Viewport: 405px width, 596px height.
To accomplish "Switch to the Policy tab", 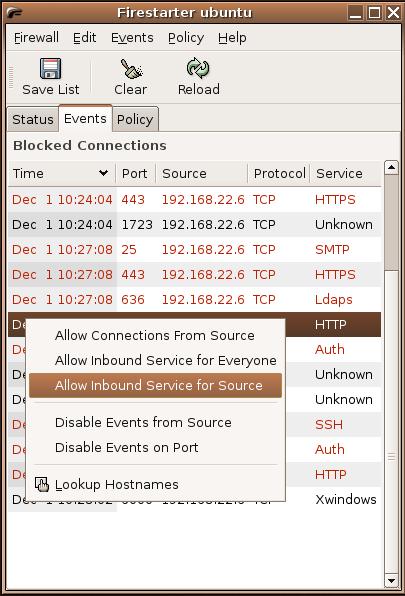I will pos(135,119).
